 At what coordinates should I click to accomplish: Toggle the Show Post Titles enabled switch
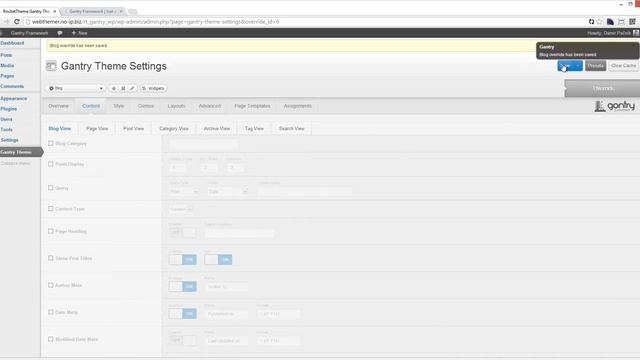click(182, 260)
